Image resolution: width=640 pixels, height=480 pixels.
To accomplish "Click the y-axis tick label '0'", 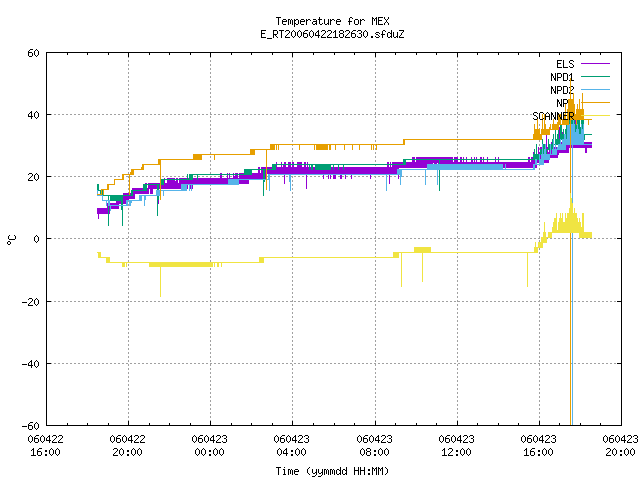I will 37,239.
